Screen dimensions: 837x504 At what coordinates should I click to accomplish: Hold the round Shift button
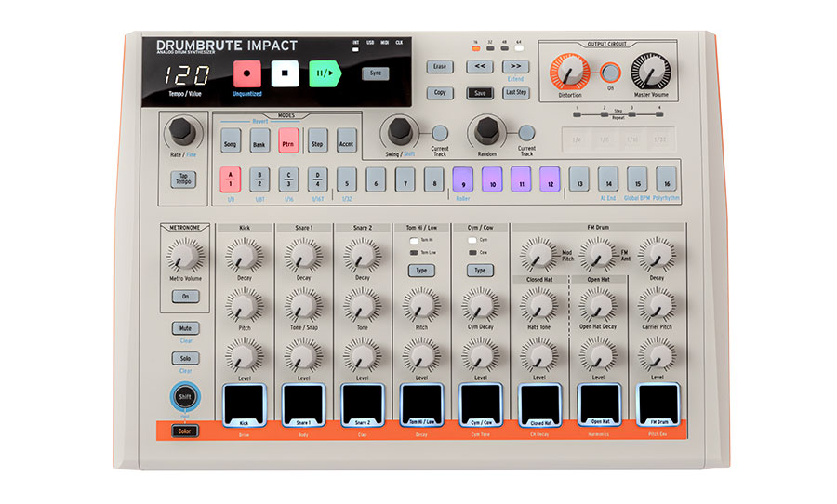(185, 397)
